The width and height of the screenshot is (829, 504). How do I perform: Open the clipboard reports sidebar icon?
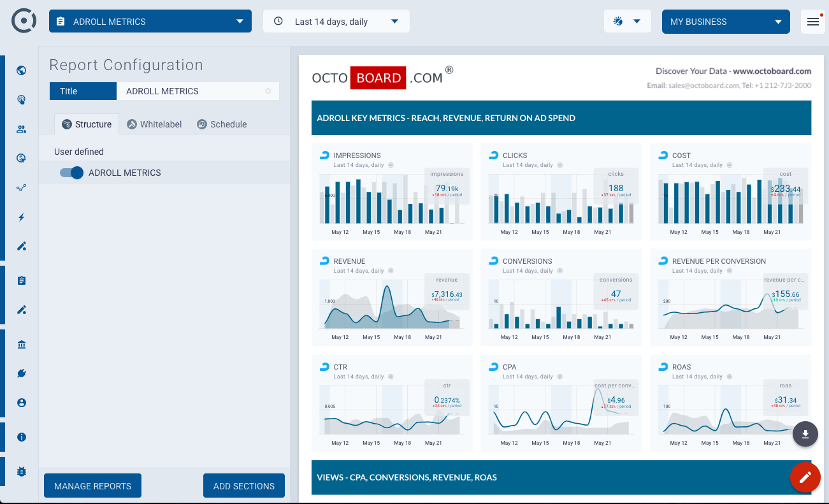coord(22,280)
